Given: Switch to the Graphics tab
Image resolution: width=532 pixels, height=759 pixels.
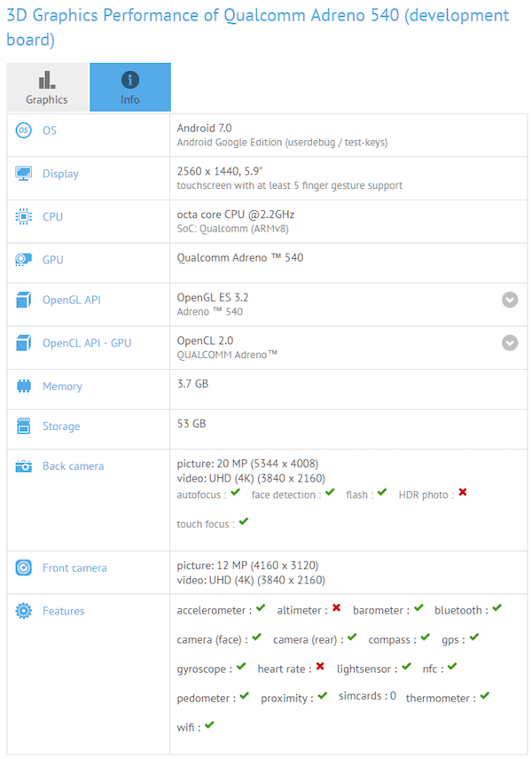Looking at the screenshot, I should click(x=47, y=87).
